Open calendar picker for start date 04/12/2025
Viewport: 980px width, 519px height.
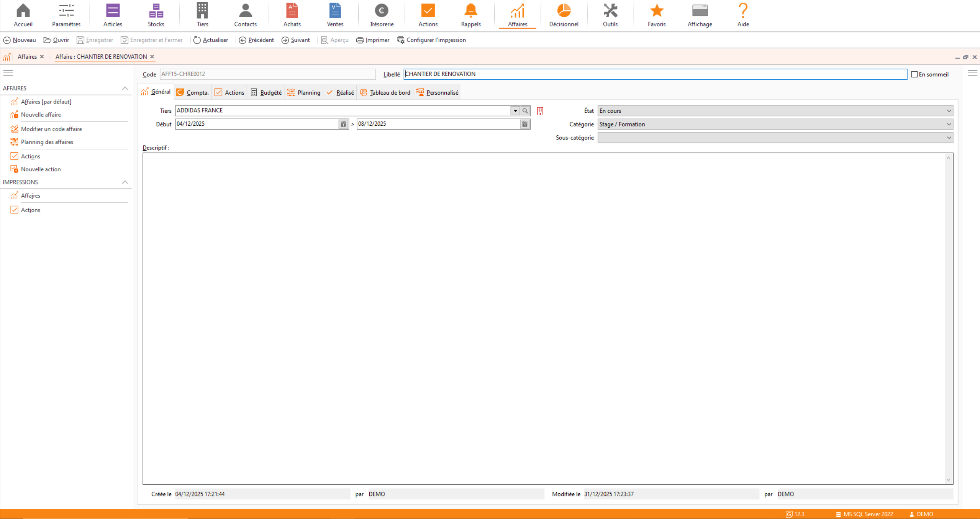point(343,124)
